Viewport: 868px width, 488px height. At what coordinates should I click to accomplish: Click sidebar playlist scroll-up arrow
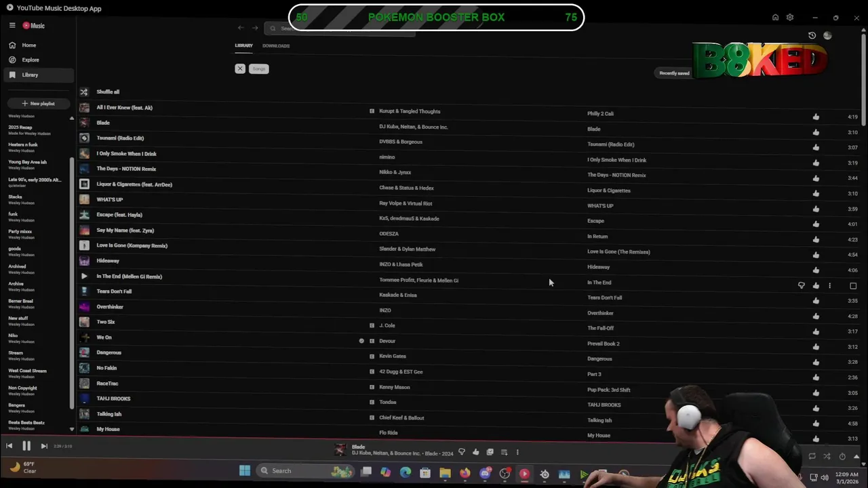[72, 118]
